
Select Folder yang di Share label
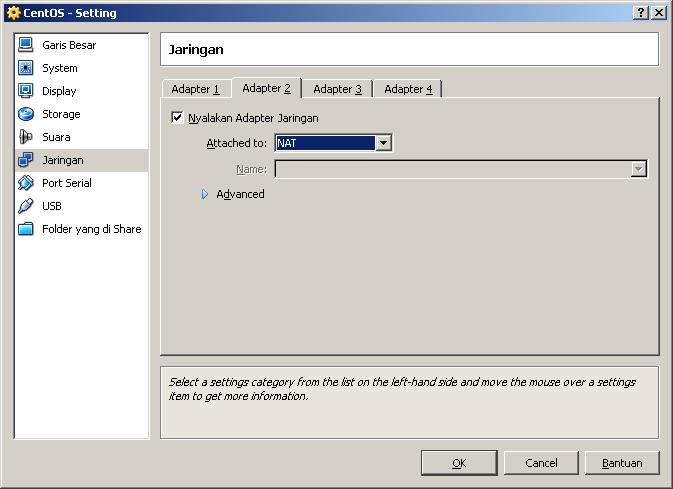tap(92, 229)
